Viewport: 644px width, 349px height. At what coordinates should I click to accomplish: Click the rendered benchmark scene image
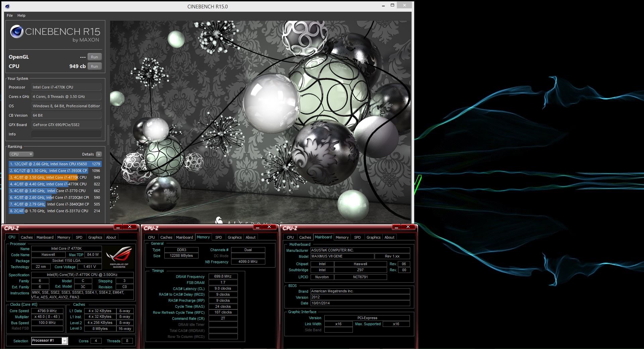pos(260,122)
